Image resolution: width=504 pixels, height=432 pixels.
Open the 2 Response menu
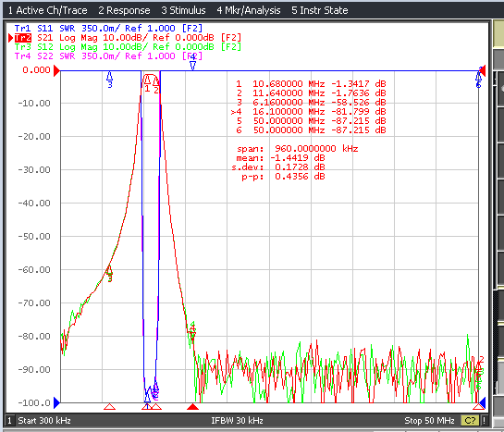click(x=124, y=10)
